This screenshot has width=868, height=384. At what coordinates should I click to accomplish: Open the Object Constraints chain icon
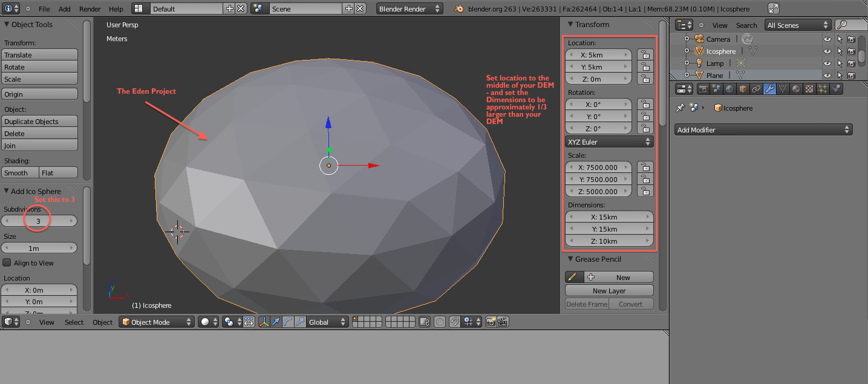click(756, 89)
